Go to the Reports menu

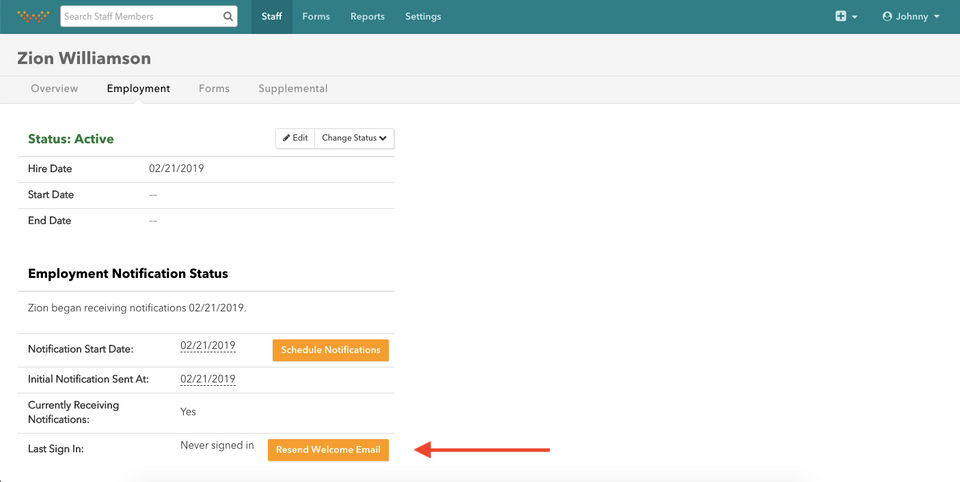367,17
